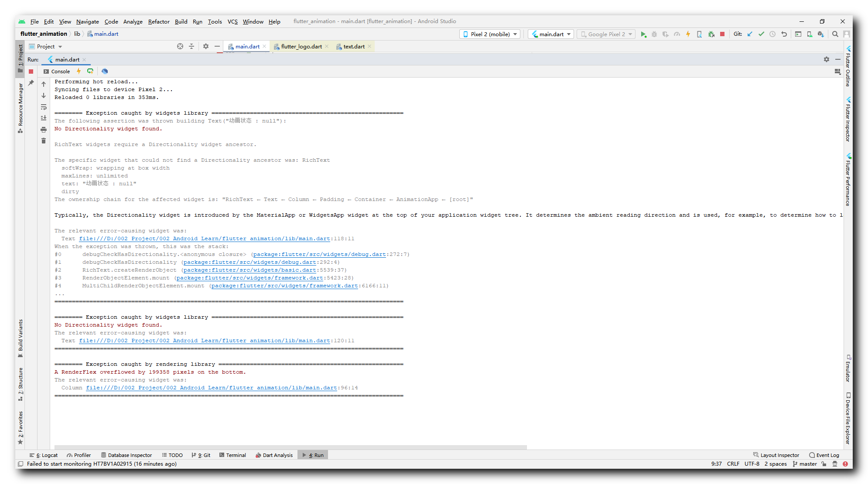Switch to the flutter_logo.dart editor tab
The width and height of the screenshot is (868, 484).
301,47
